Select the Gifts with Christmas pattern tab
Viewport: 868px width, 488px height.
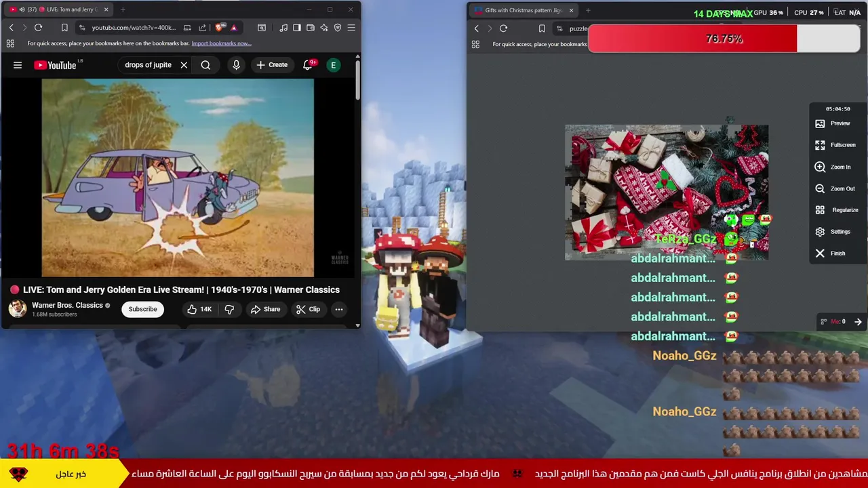tap(524, 10)
